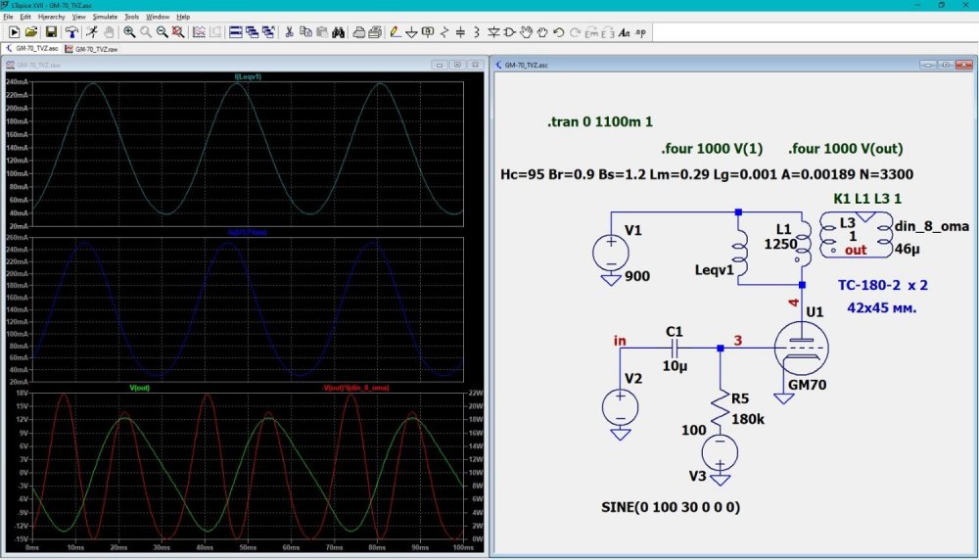
Task: Open the Hierarchy menu
Action: pos(51,17)
